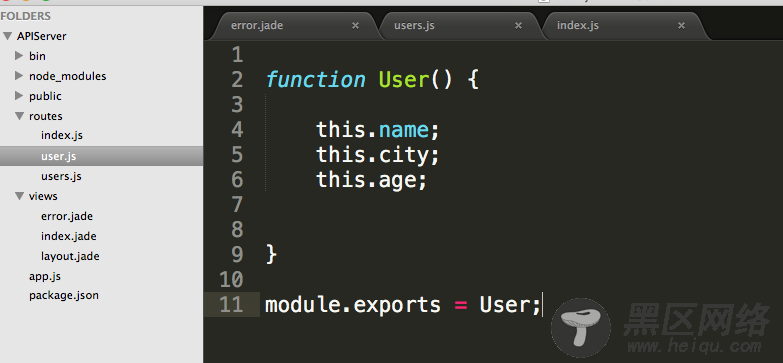Screen dimensions: 783x363
Task: Collapse the views folder arrow
Action: coord(19,196)
